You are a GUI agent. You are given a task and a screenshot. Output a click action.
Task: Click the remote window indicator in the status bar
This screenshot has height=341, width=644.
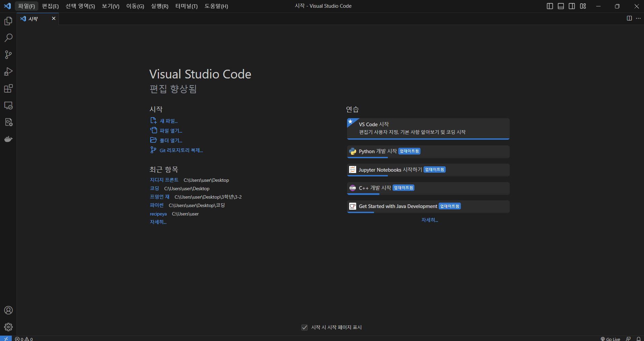[x=6, y=338]
